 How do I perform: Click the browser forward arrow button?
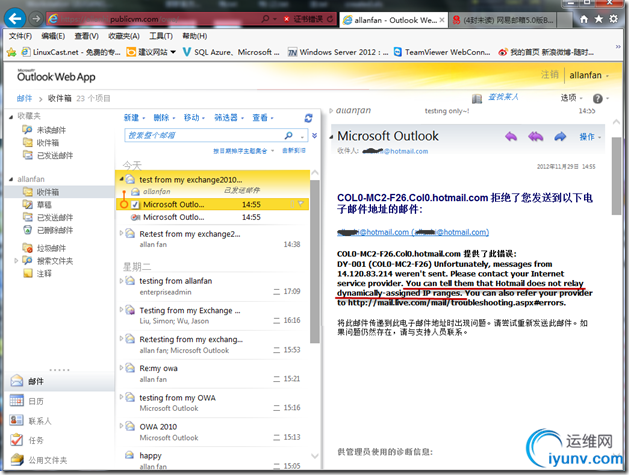36,18
